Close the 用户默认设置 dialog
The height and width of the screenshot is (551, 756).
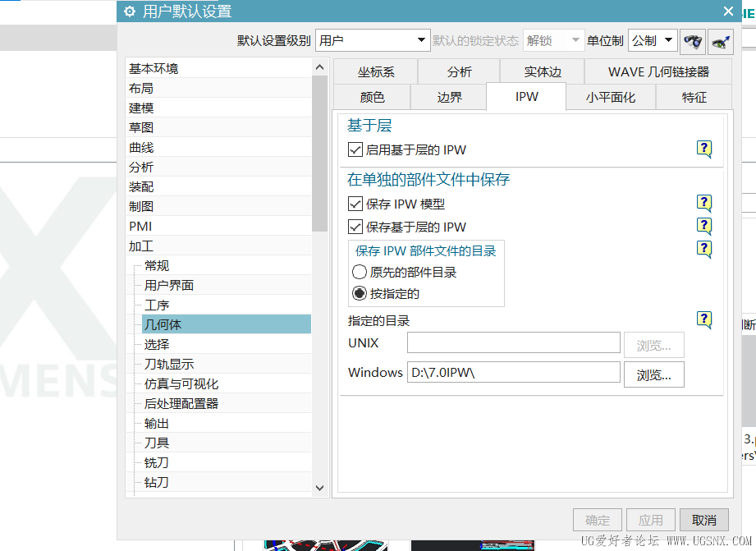(x=728, y=11)
